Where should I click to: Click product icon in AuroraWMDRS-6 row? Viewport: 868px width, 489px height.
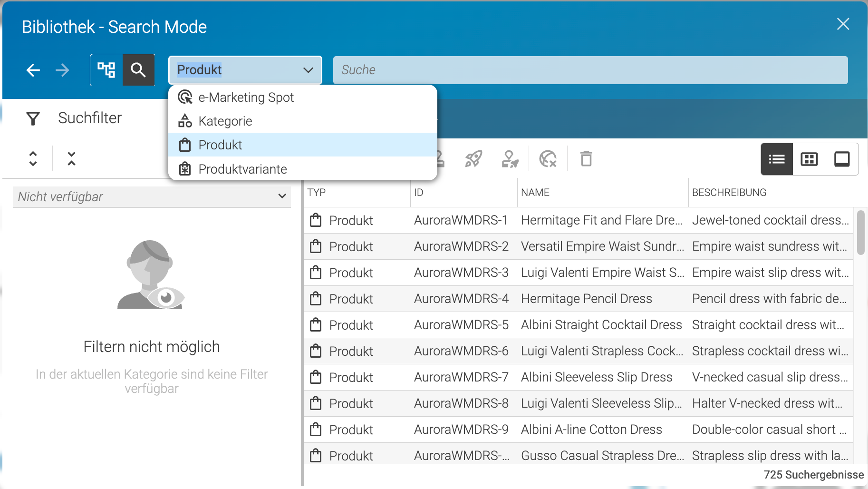[316, 351]
